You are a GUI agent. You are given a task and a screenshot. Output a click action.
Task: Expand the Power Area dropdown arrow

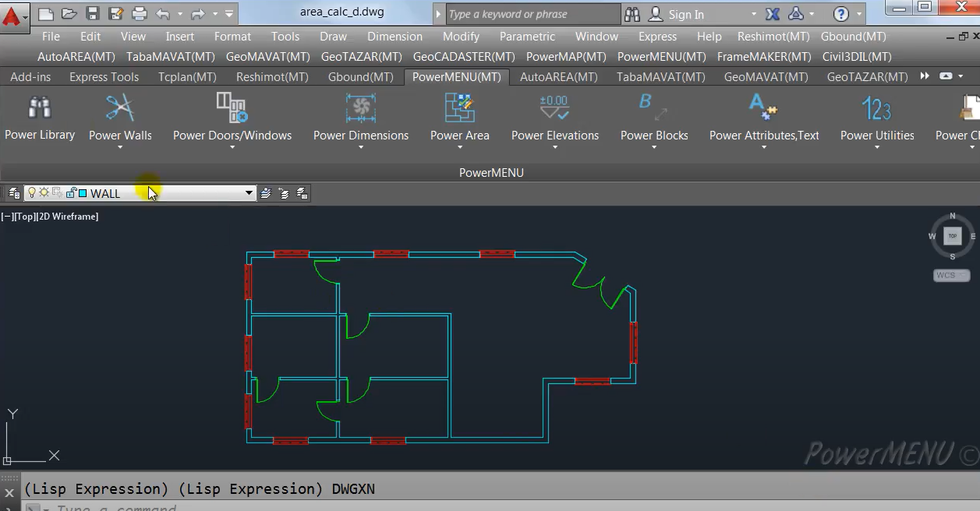pyautogui.click(x=459, y=146)
